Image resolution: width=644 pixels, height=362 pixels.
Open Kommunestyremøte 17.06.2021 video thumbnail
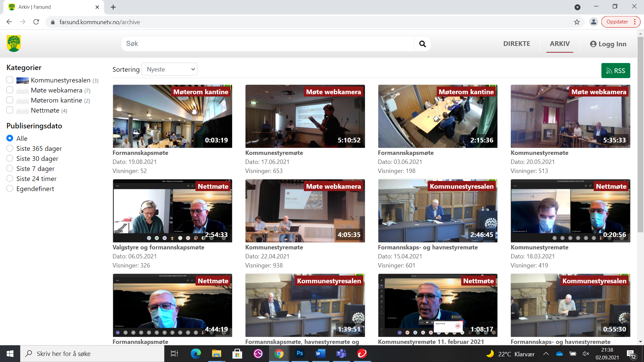pyautogui.click(x=305, y=116)
